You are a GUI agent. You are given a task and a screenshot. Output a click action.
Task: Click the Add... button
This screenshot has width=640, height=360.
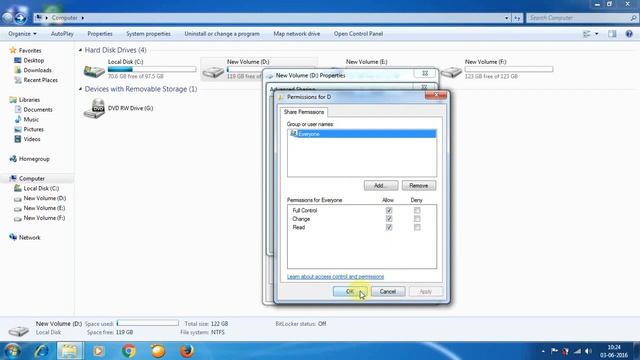(x=381, y=186)
